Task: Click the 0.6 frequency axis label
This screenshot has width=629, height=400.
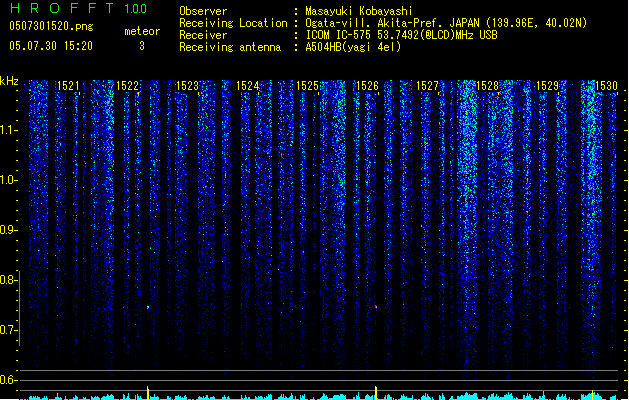Action: click(8, 380)
